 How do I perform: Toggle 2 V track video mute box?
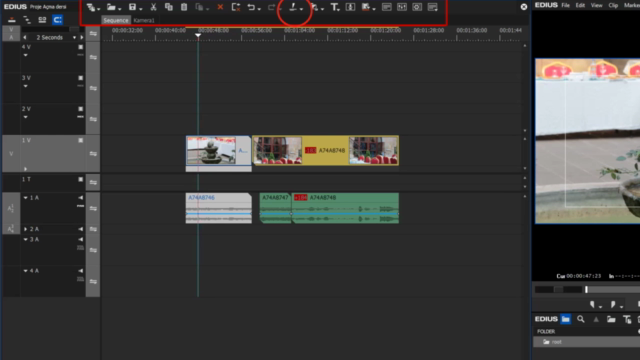pyautogui.click(x=81, y=109)
